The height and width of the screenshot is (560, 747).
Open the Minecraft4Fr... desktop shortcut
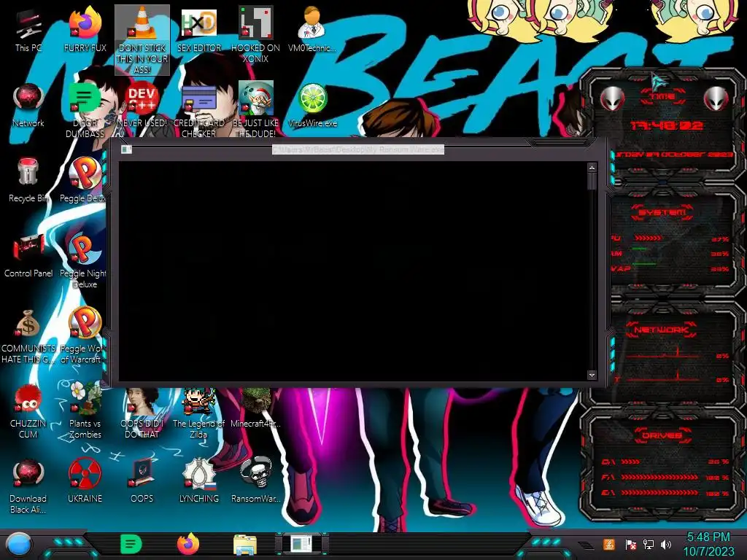click(x=255, y=408)
